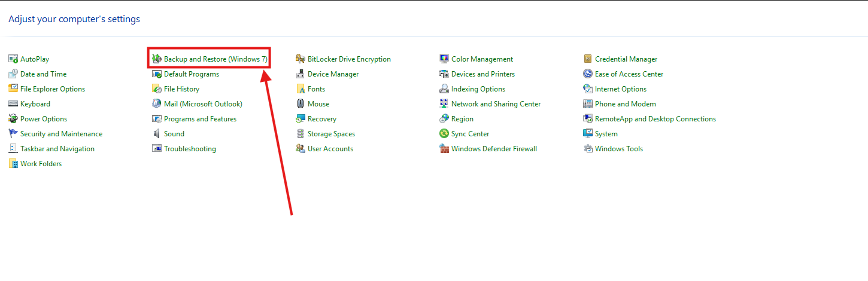Select the Device Manager icon

click(301, 74)
